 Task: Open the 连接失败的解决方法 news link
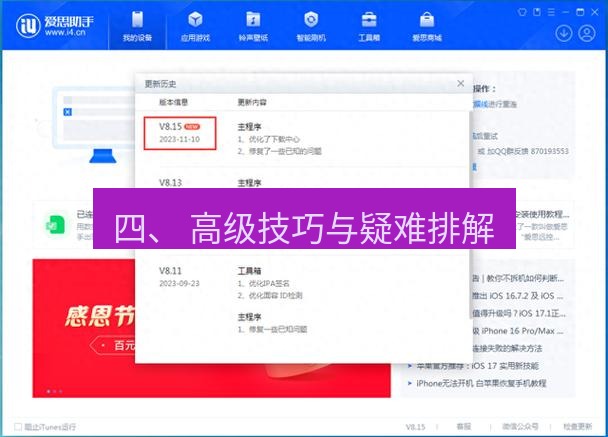click(507, 348)
